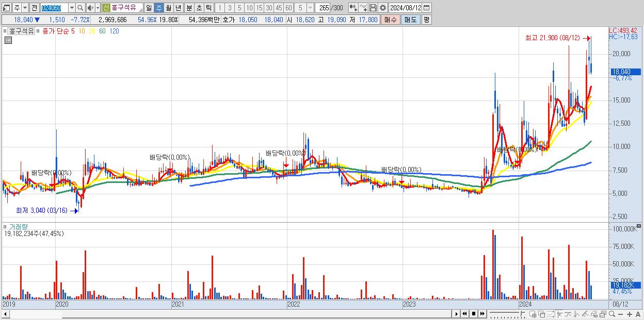Expand the interval 5 dropdown arrow

310,8
